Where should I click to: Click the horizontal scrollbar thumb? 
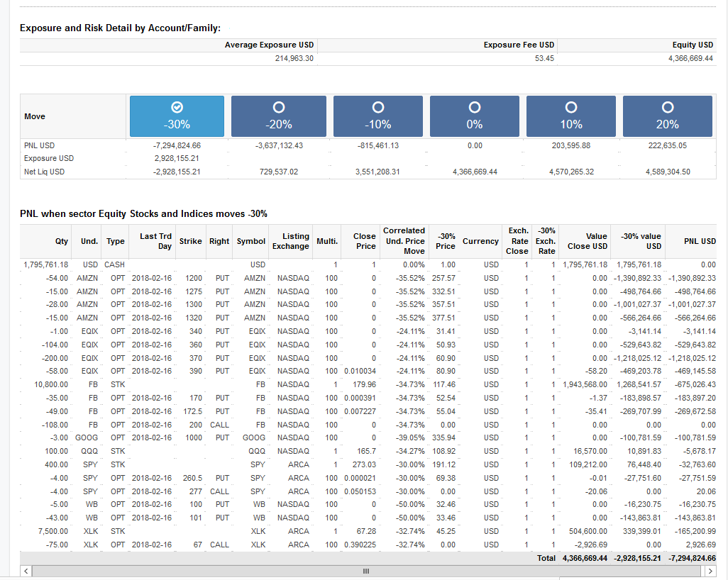pyautogui.click(x=366, y=571)
